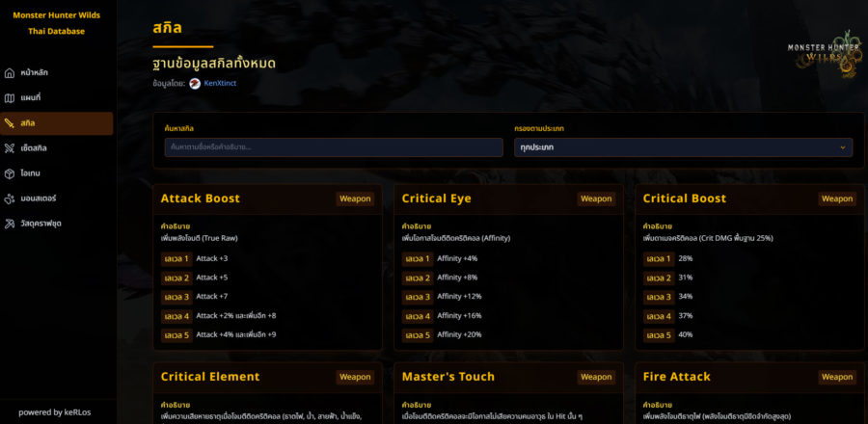
Task: Click the map icon beside แผนที่
Action: (10, 98)
